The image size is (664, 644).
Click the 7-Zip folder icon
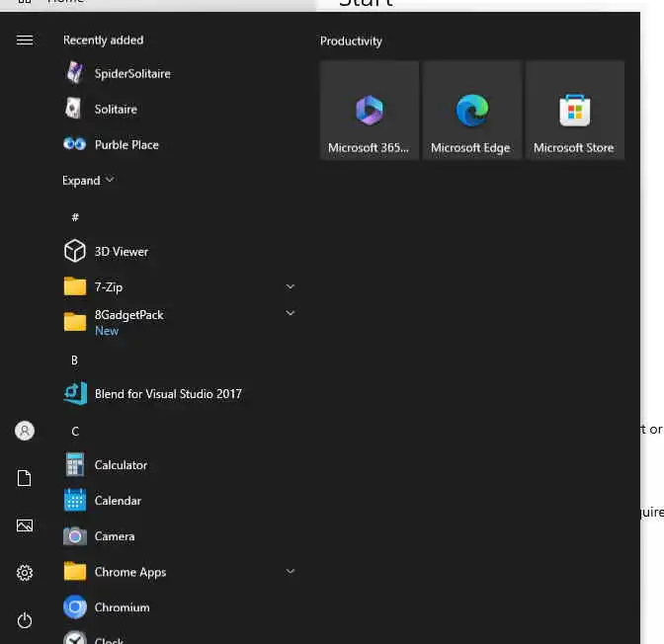click(x=75, y=286)
